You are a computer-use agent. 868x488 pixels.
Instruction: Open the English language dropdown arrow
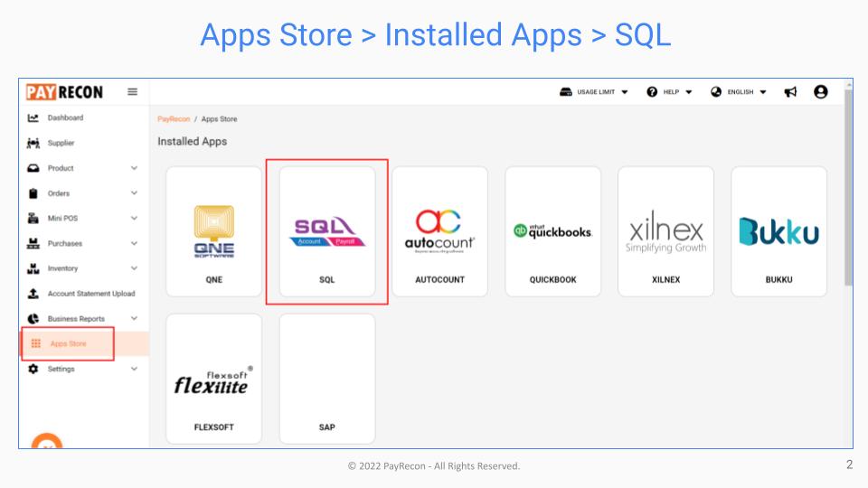pos(763,92)
